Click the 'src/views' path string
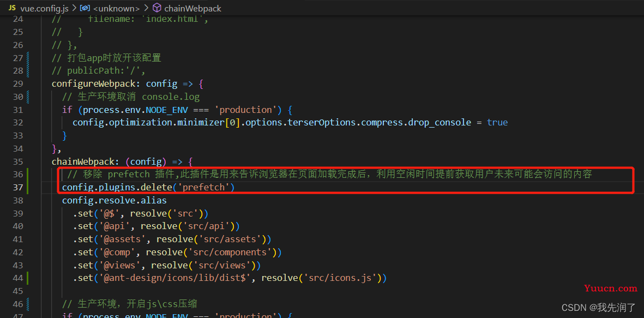This screenshot has height=318, width=644. [x=222, y=266]
